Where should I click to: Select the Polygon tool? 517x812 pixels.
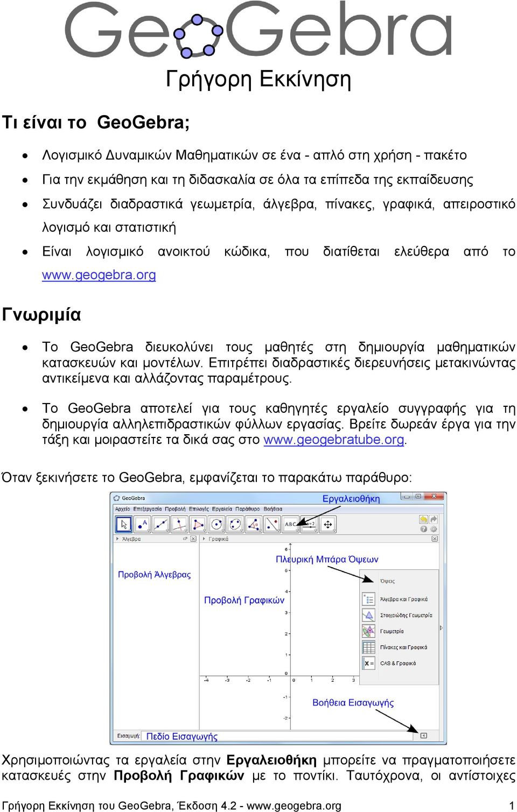tap(198, 524)
